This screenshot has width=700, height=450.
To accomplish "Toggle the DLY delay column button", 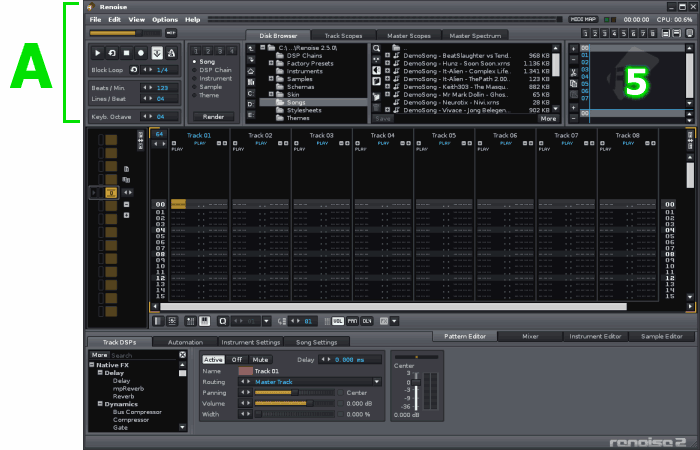I will click(367, 321).
